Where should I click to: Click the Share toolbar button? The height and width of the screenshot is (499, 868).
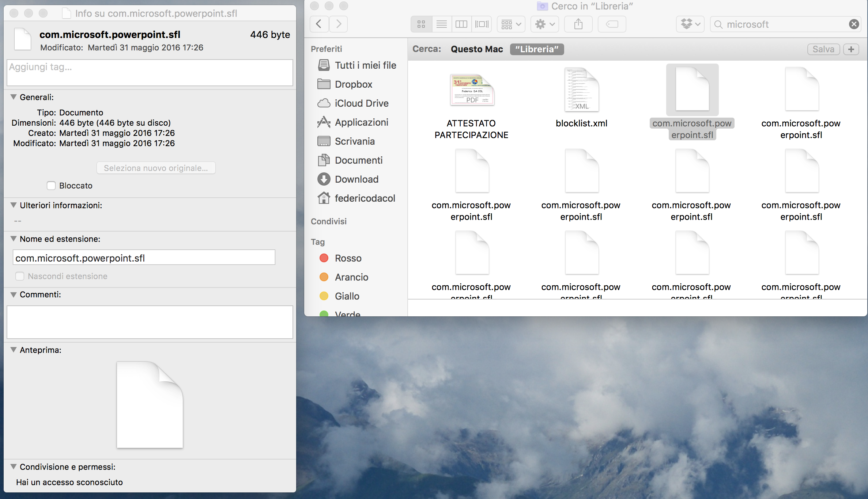pyautogui.click(x=578, y=24)
